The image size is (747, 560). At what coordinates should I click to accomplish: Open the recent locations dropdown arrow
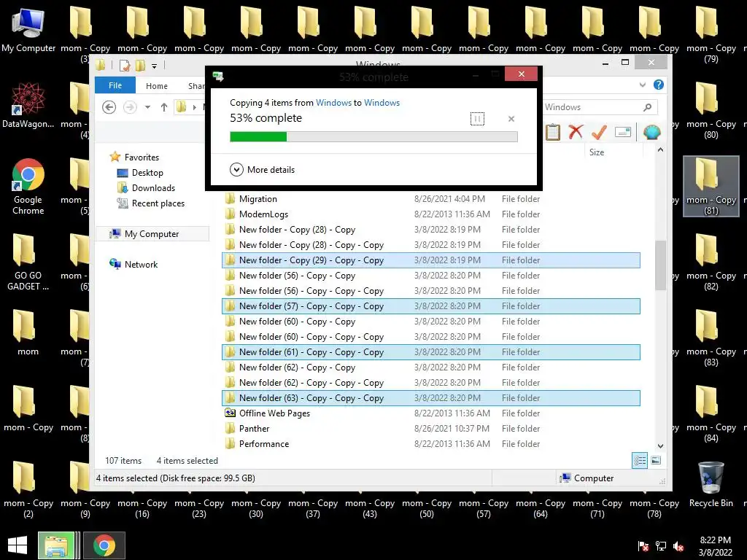pos(147,107)
